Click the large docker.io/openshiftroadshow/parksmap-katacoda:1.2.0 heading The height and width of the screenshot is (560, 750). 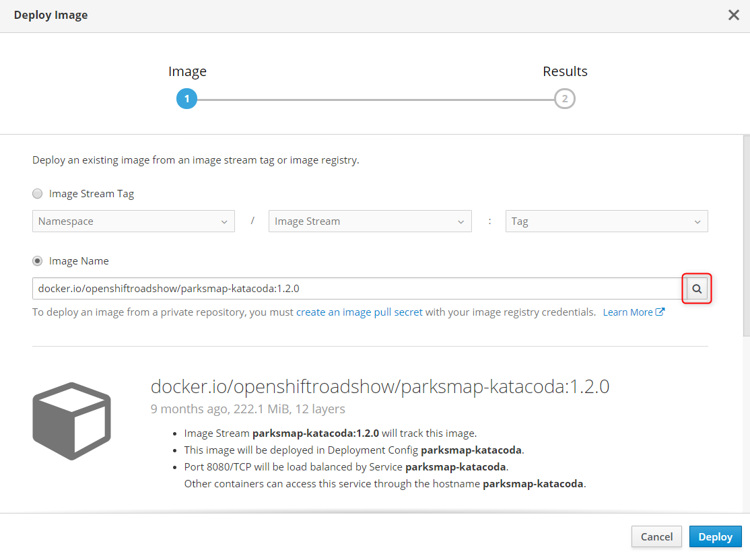(380, 386)
